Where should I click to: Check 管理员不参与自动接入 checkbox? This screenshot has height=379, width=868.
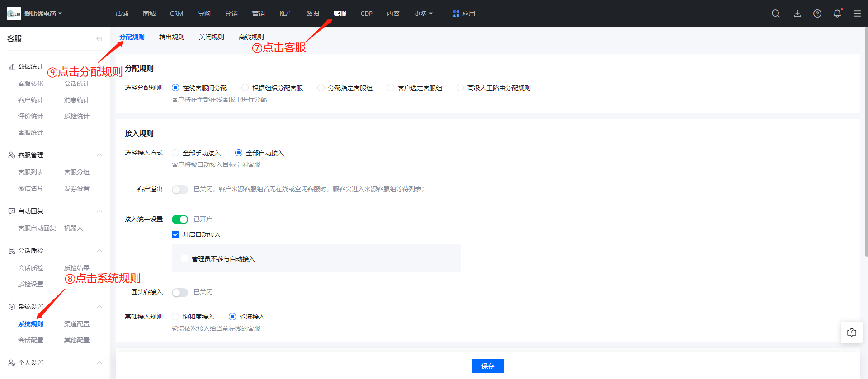coord(184,258)
